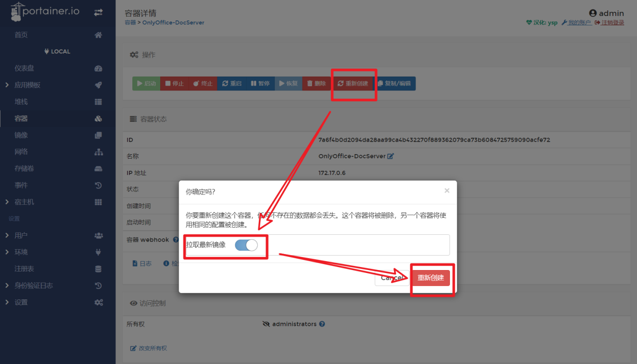Click the admin user avatar icon
637x364 pixels.
[x=593, y=13]
